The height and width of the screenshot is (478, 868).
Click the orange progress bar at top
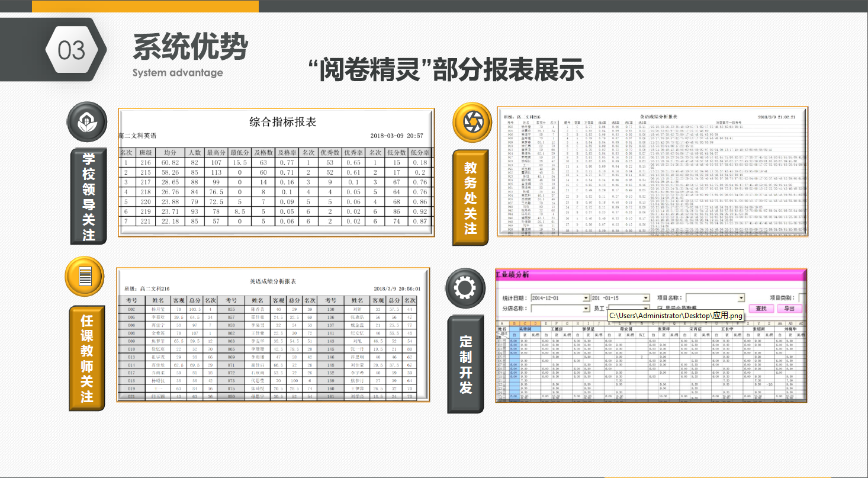coord(145,7)
